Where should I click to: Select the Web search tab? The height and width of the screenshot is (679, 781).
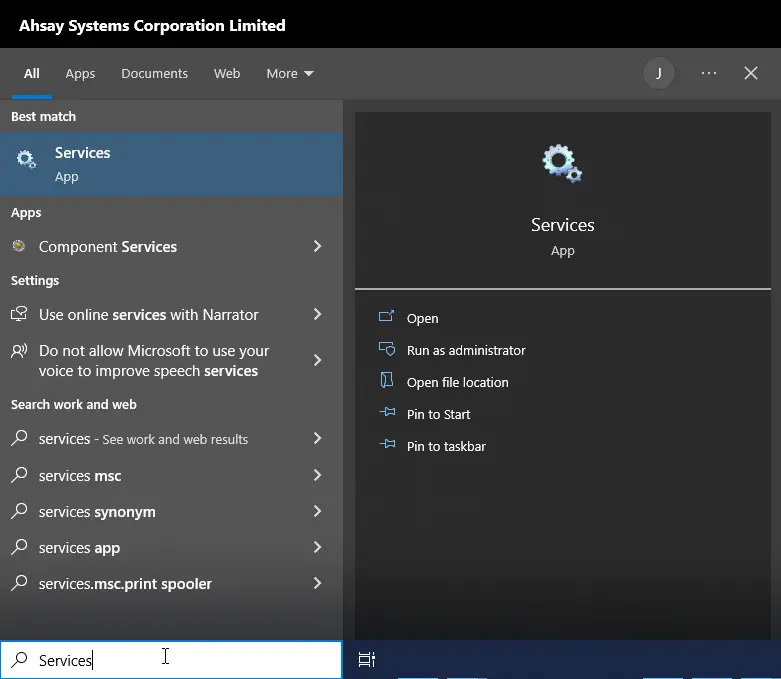point(227,73)
